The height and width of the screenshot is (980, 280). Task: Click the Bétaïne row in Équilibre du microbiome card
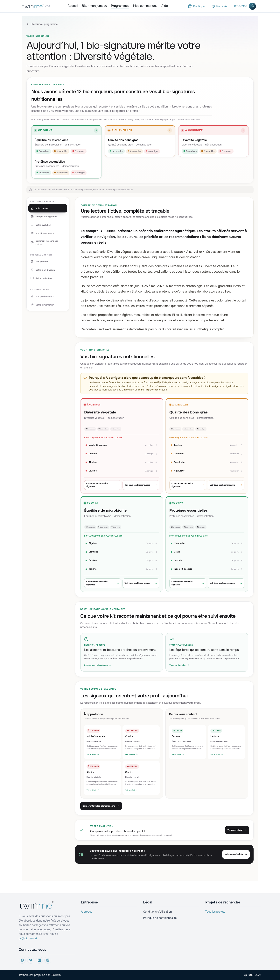click(122, 560)
